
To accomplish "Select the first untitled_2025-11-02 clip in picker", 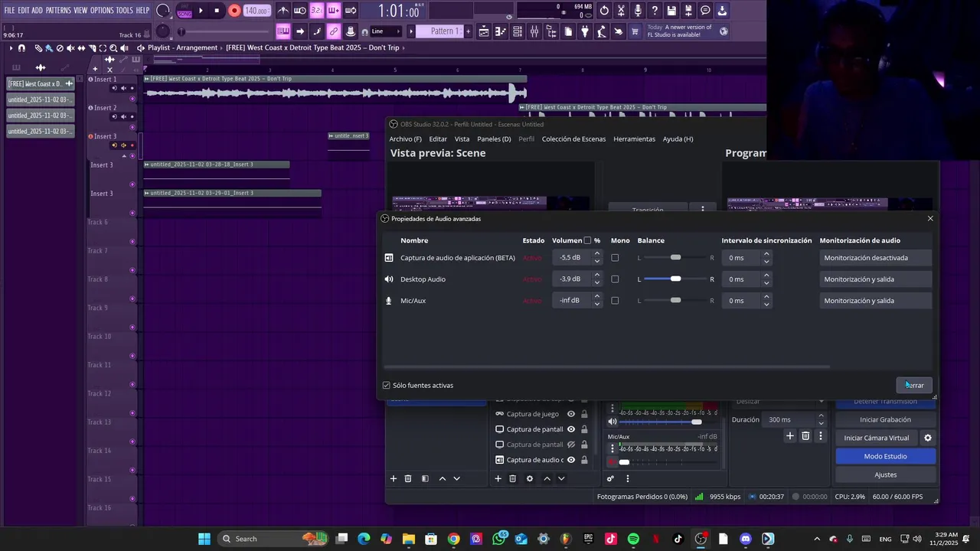I will pos(41,99).
